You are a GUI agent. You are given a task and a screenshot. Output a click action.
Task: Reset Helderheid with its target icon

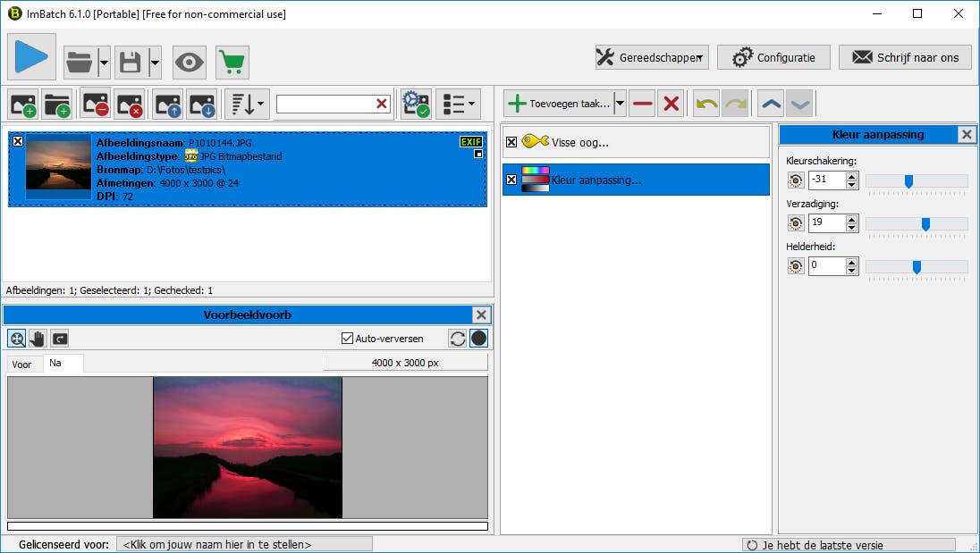[796, 266]
